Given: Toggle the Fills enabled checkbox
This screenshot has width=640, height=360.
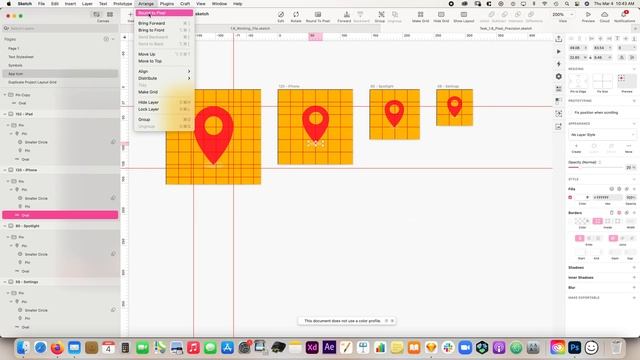Looking at the screenshot, I should coord(570,198).
